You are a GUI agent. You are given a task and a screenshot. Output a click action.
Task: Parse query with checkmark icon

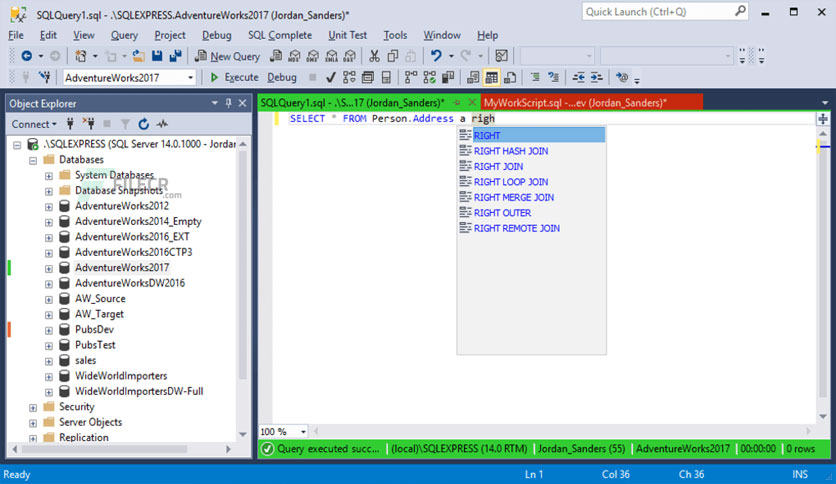click(x=331, y=78)
